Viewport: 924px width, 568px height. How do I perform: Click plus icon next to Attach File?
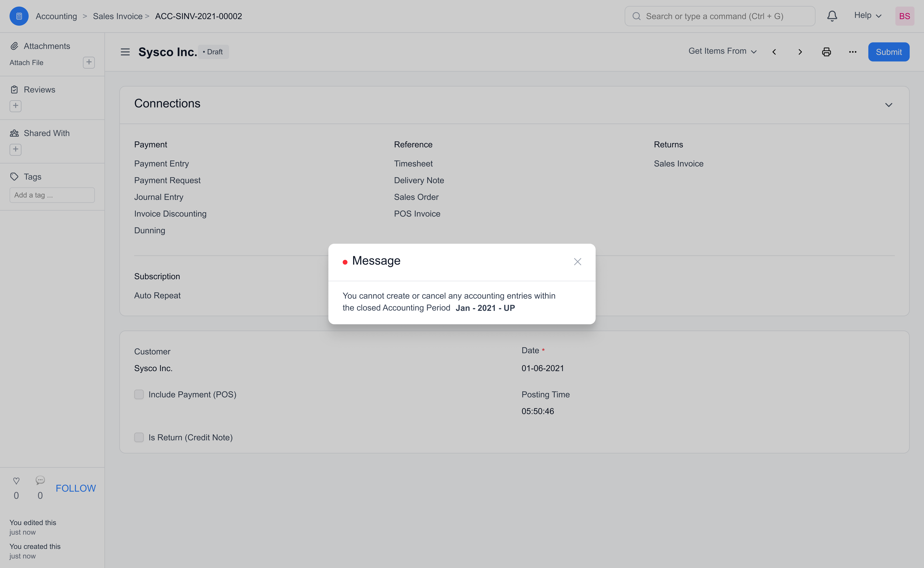(x=89, y=62)
